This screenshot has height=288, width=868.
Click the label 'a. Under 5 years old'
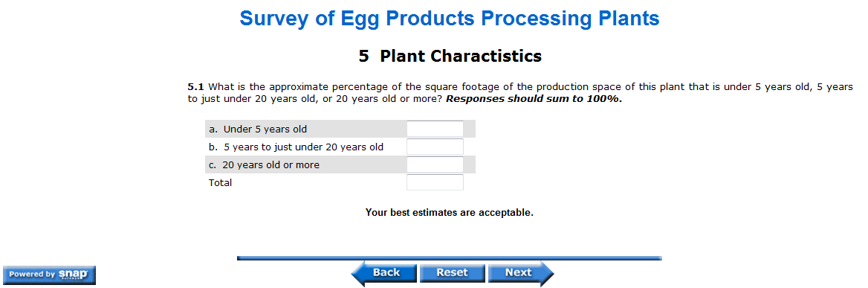257,129
